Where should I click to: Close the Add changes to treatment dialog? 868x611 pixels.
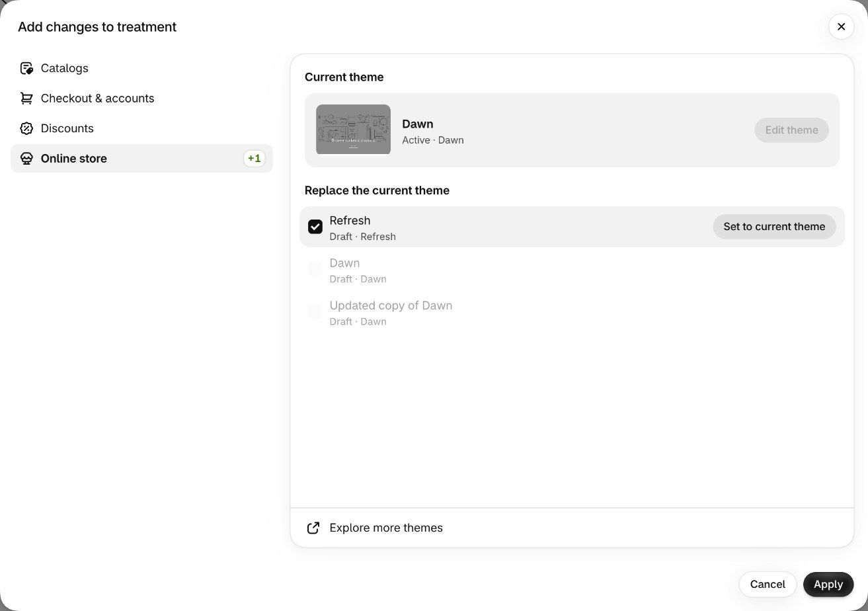(841, 26)
